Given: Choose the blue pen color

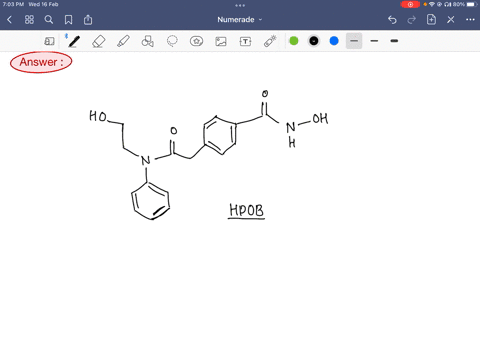Looking at the screenshot, I should pyautogui.click(x=334, y=41).
